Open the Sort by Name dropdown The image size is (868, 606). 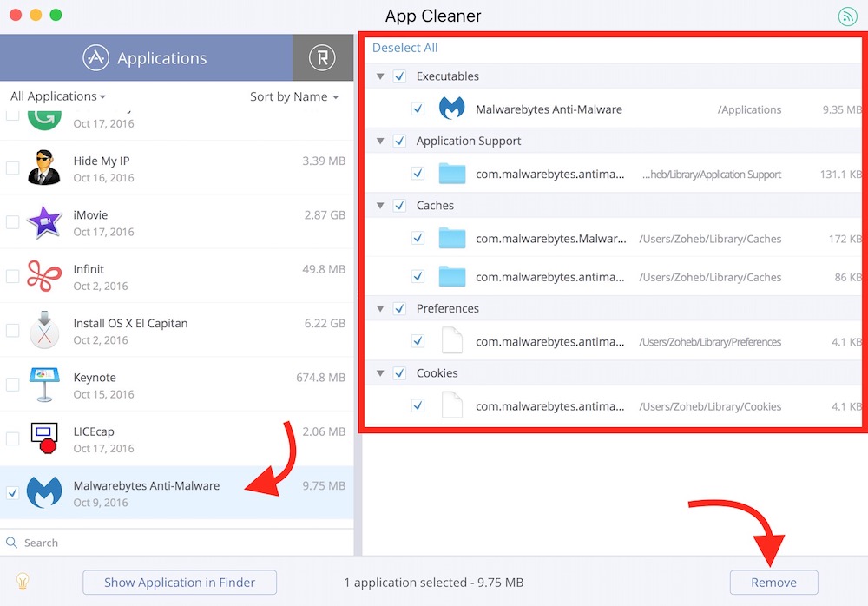294,96
